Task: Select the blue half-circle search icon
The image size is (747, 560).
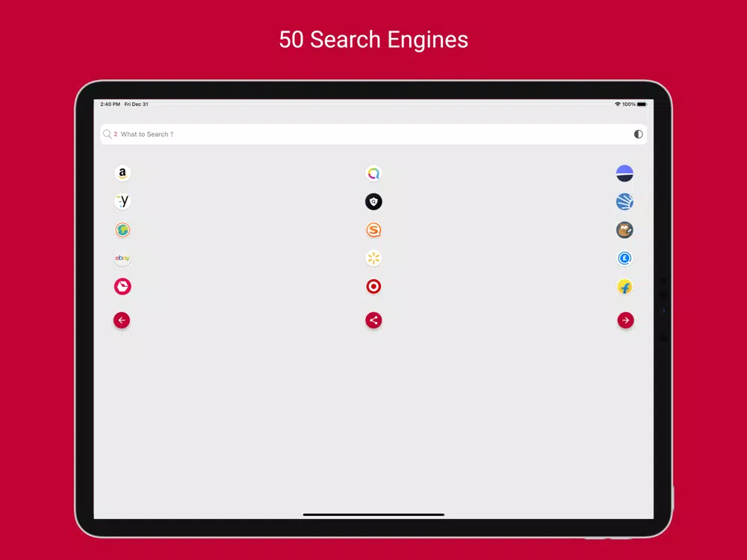Action: (x=624, y=173)
